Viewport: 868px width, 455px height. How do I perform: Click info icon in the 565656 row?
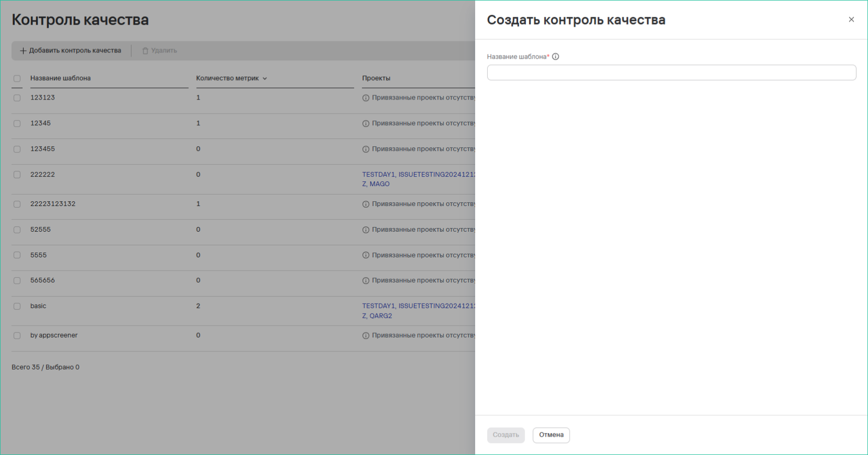pos(366,281)
